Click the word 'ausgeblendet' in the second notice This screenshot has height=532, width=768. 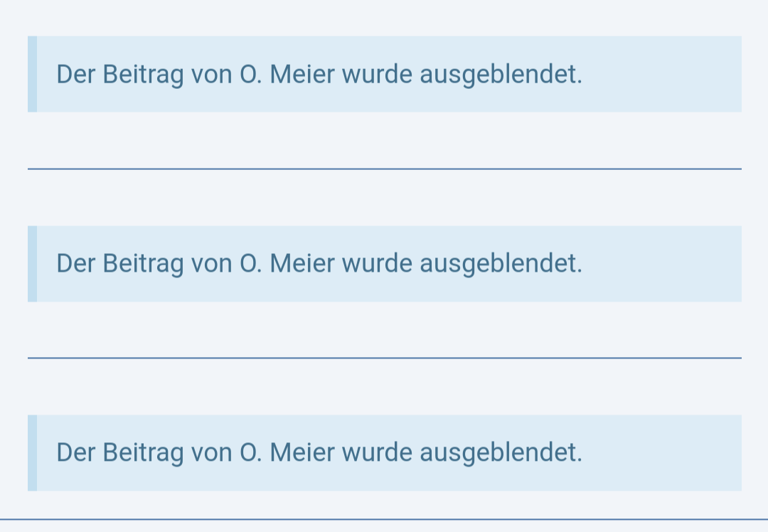[500, 264]
